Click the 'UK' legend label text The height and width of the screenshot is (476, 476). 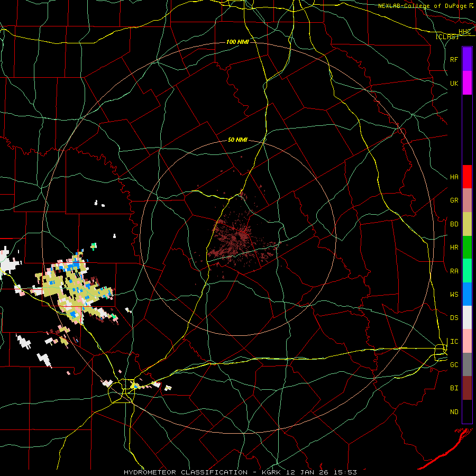(x=454, y=83)
